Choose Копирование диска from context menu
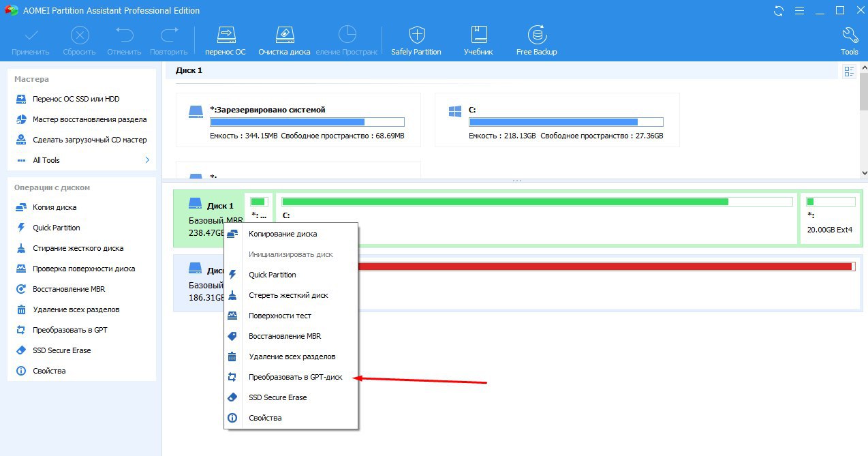Screen dimensions: 868x456 (291, 234)
